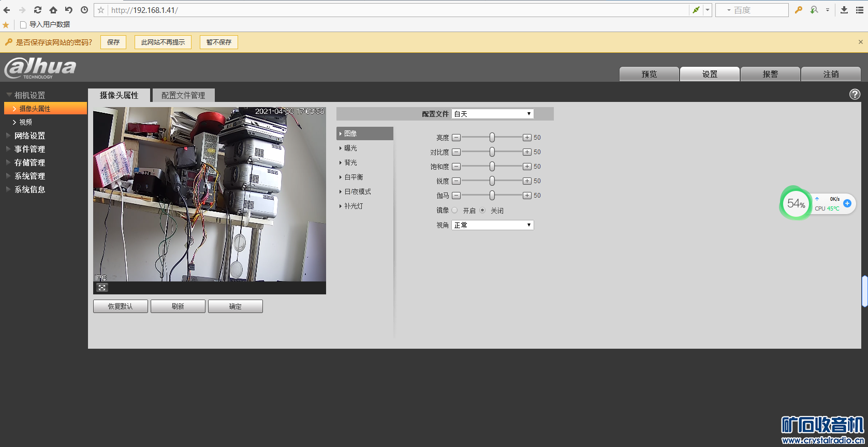Click the URL address bar field
The width and height of the screenshot is (868, 447).
coord(399,10)
